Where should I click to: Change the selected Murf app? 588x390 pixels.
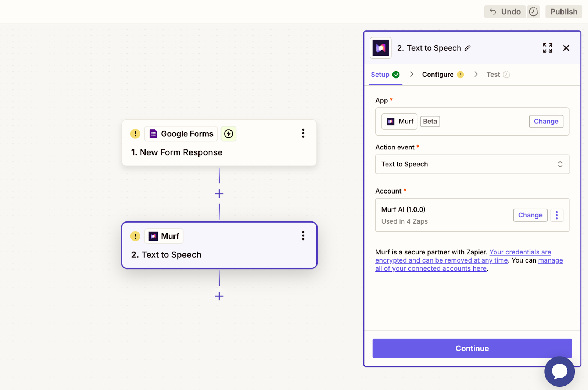[x=546, y=122]
